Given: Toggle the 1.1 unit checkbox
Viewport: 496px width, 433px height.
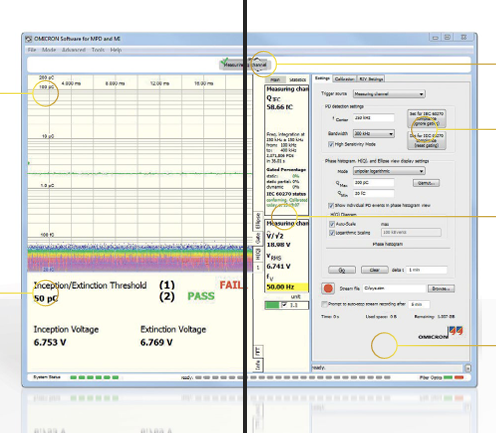Looking at the screenshot, I should (x=285, y=305).
